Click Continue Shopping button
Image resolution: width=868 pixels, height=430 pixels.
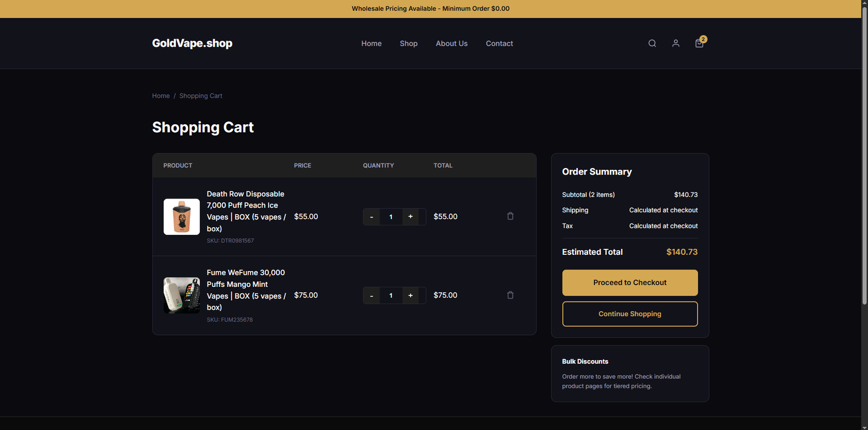pyautogui.click(x=630, y=314)
